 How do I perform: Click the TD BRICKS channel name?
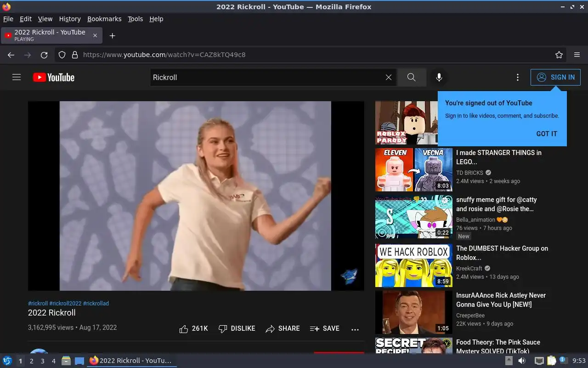click(469, 173)
